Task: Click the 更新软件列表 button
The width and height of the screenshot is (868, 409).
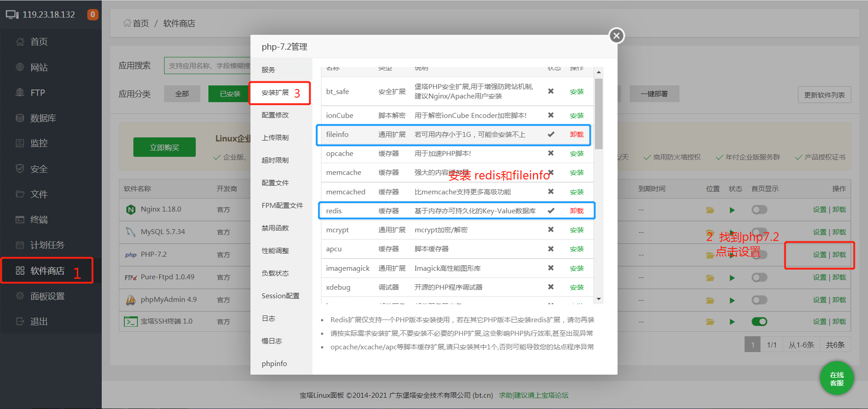Action: pyautogui.click(x=824, y=95)
